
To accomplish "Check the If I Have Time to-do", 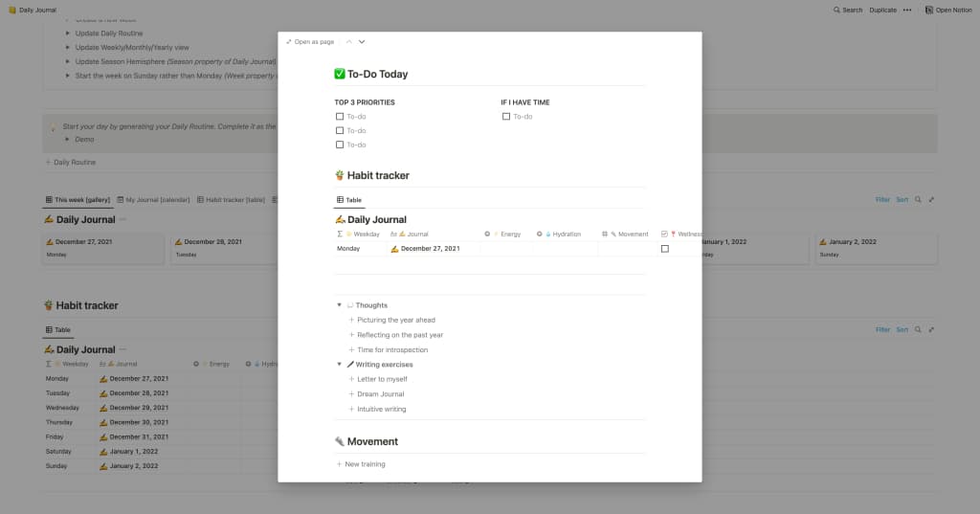I will [x=506, y=117].
